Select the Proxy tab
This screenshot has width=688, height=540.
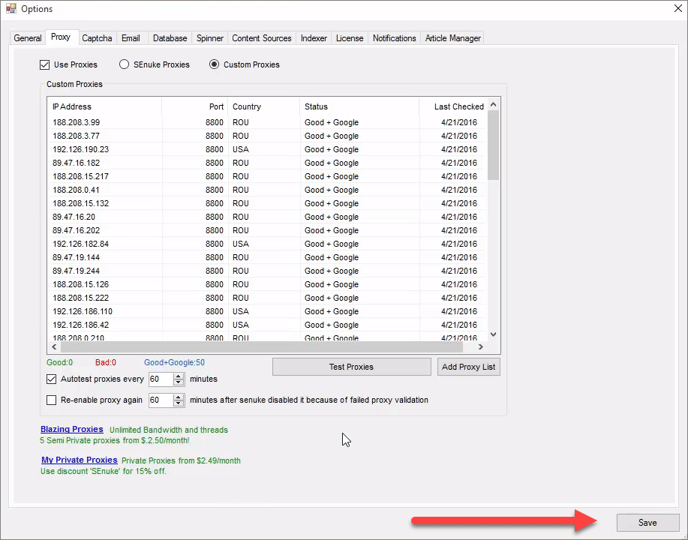pyautogui.click(x=61, y=37)
